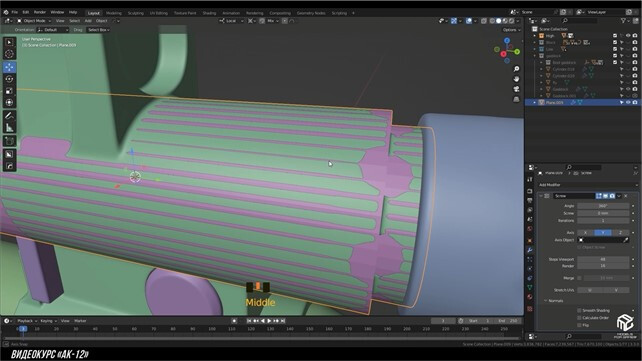Open the Tool properties tab
642x361 pixels.
530,179
